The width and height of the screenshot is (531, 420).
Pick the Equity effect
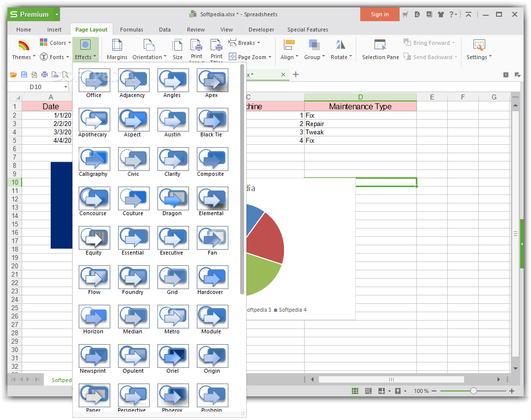click(x=94, y=241)
